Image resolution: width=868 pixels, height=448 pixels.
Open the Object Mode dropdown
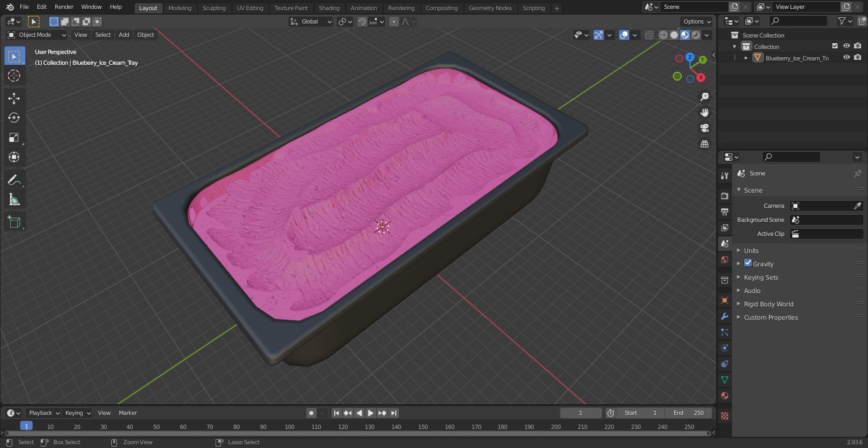coord(37,35)
